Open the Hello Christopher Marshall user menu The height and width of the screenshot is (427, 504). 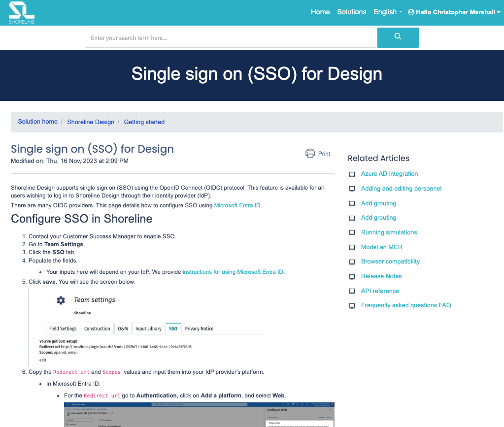pyautogui.click(x=454, y=12)
